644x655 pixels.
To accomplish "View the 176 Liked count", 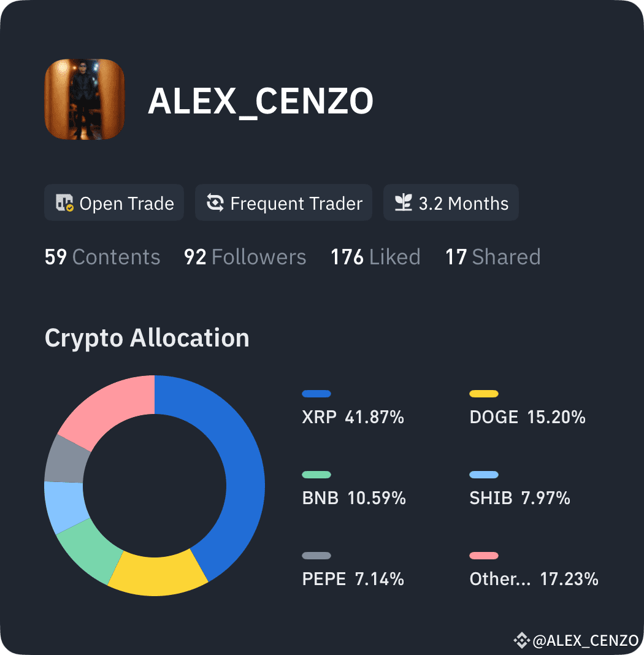I will [x=375, y=257].
